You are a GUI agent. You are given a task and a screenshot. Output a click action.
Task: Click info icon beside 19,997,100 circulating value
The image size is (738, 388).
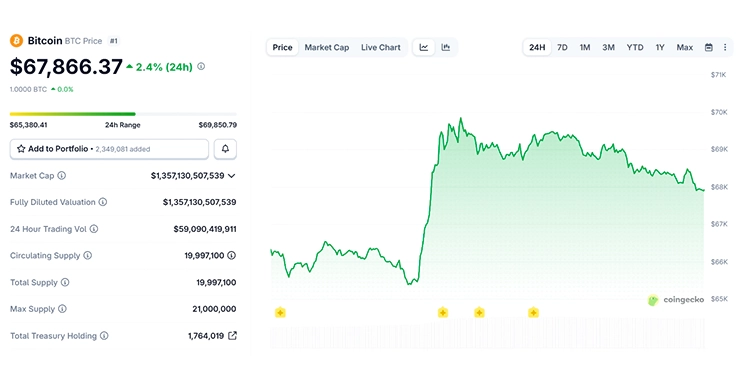click(232, 255)
